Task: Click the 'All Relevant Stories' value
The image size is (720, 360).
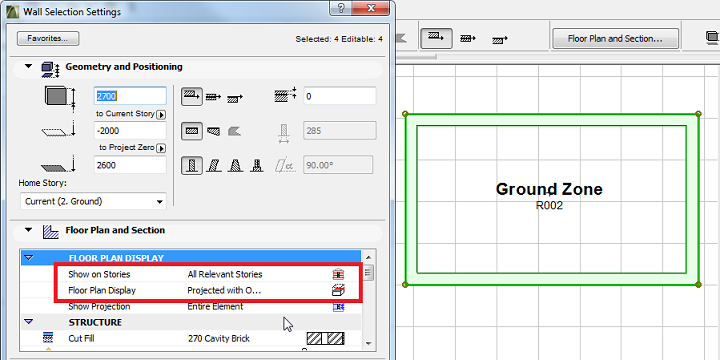Action: (x=225, y=274)
